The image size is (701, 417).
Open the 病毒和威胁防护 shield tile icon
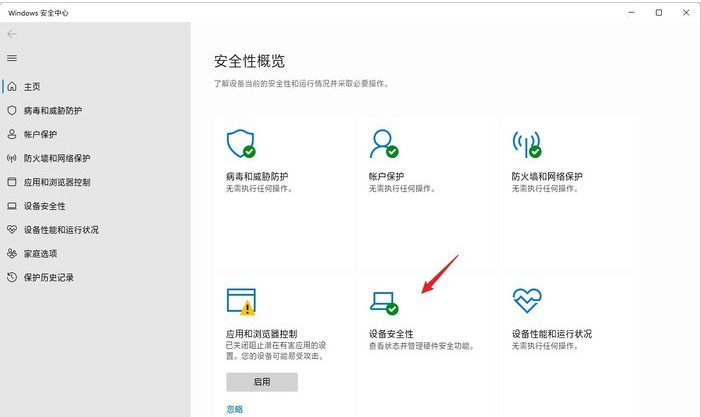(x=241, y=143)
